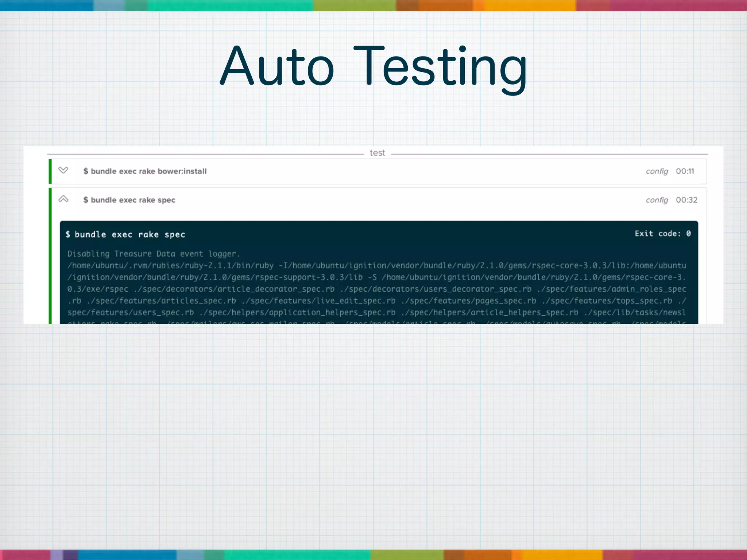Open the config label on the bower:install row
This screenshot has height=560, width=747.
[657, 171]
